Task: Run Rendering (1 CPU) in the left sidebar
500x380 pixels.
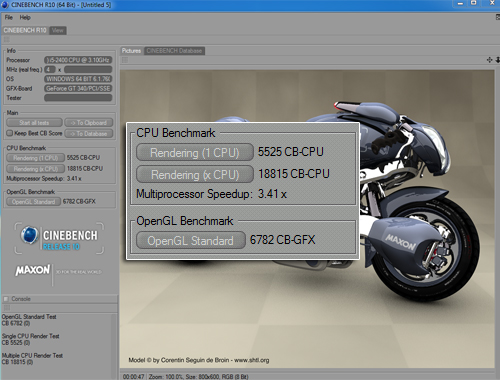Action: coord(35,158)
